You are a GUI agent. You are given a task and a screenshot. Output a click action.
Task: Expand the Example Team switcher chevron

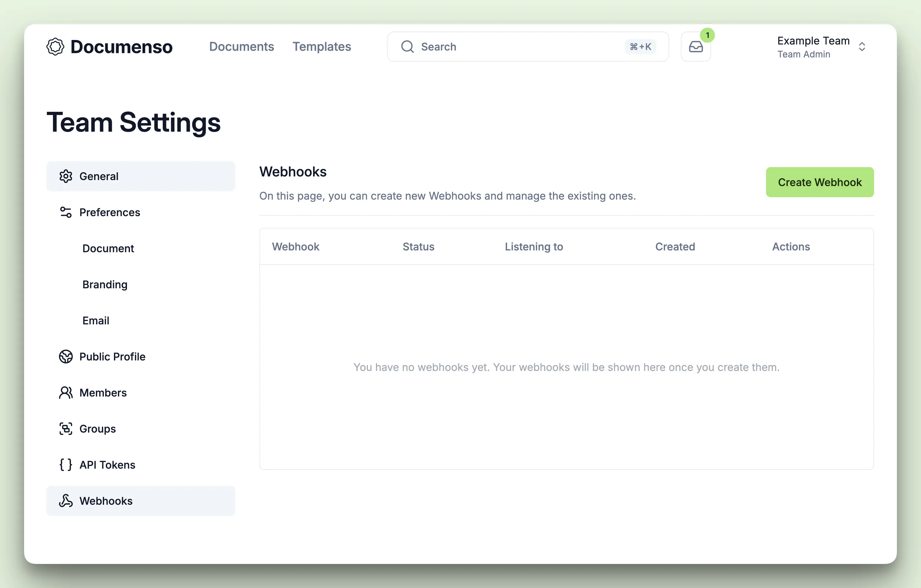tap(862, 46)
